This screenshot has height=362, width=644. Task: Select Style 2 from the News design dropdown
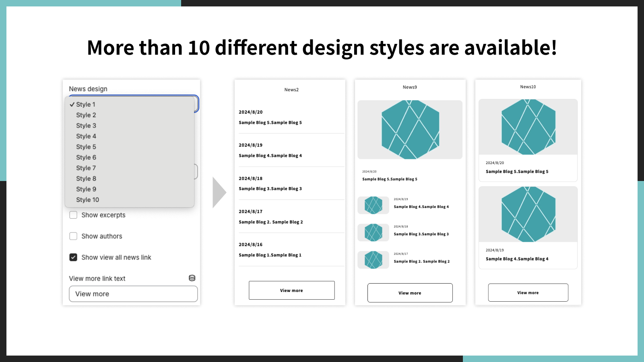pyautogui.click(x=86, y=115)
